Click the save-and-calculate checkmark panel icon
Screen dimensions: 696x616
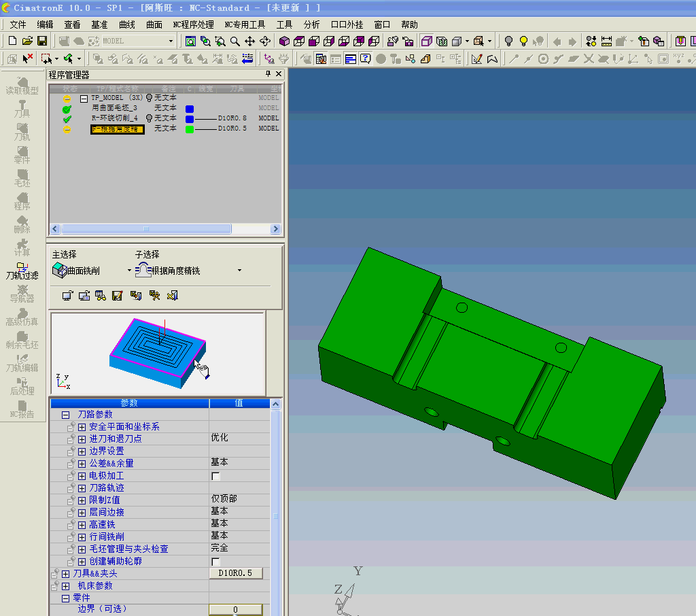(117, 296)
